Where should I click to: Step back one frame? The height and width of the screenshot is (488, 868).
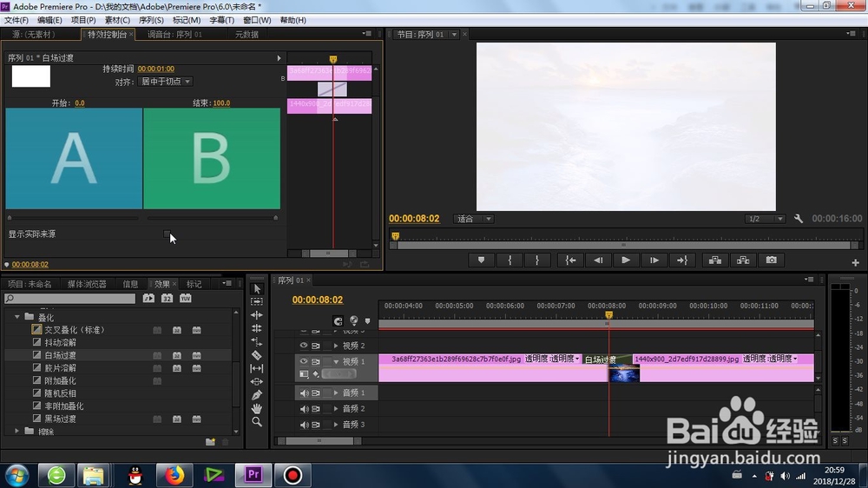click(x=598, y=260)
